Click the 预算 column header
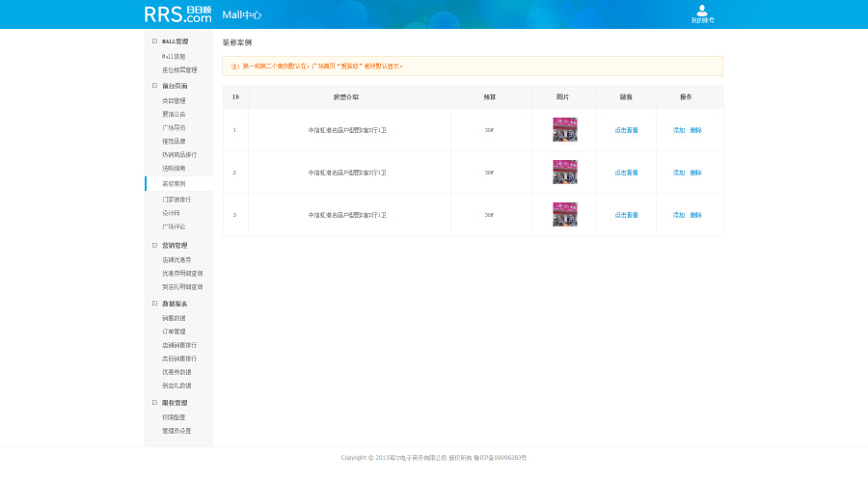The height and width of the screenshot is (480, 868). point(489,96)
